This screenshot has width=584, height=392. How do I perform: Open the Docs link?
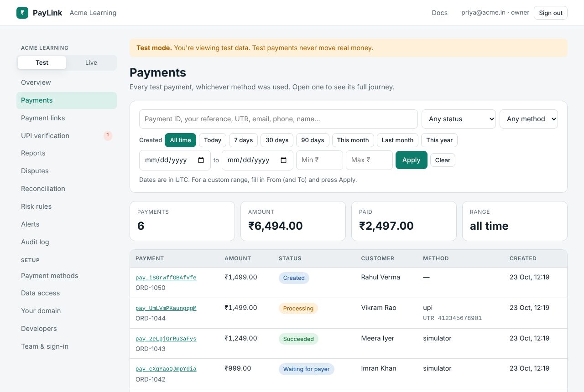coord(440,13)
